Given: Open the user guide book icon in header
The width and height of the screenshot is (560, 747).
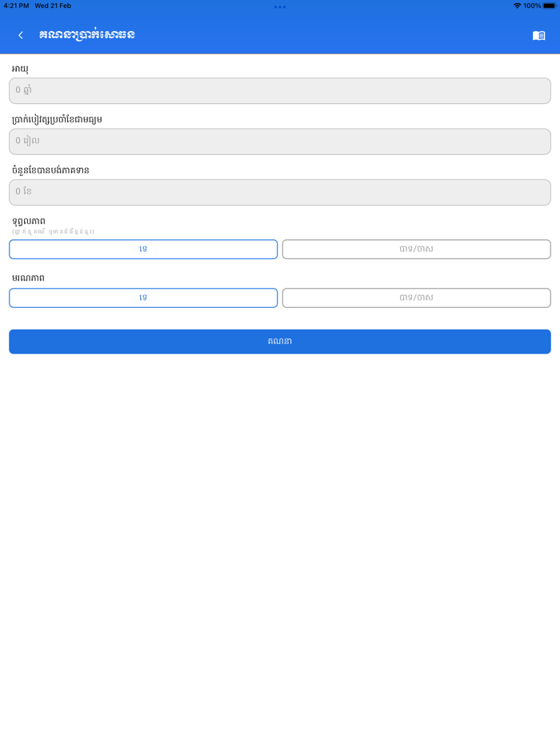Looking at the screenshot, I should (538, 34).
